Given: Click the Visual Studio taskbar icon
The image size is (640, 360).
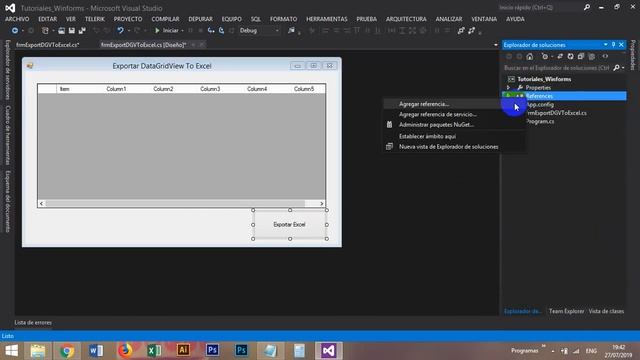Looking at the screenshot, I should click(x=329, y=351).
